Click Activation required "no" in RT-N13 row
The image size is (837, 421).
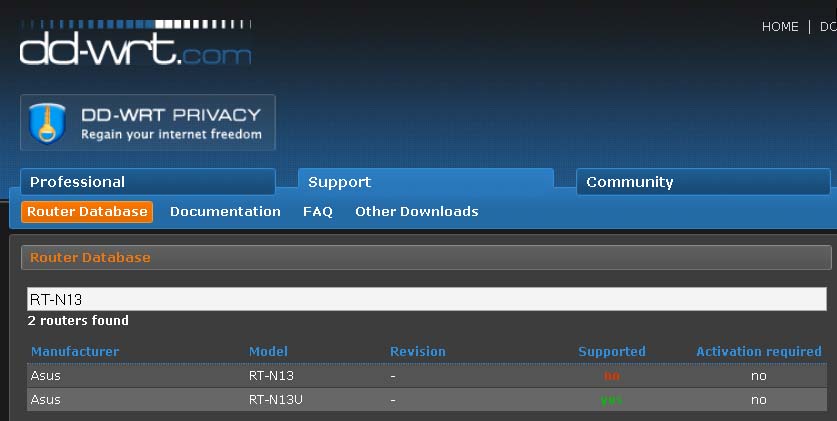click(759, 376)
